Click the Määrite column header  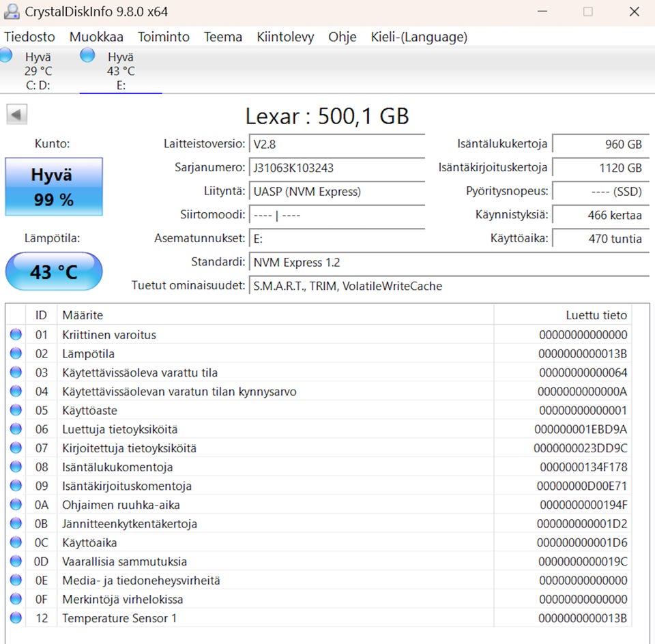(x=275, y=315)
